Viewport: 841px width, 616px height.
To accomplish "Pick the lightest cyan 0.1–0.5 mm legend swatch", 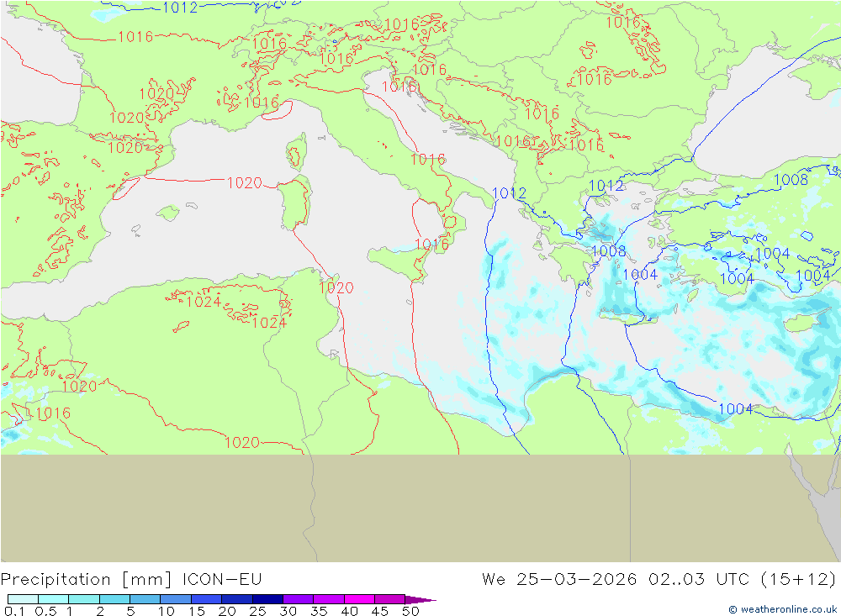I will [23, 599].
